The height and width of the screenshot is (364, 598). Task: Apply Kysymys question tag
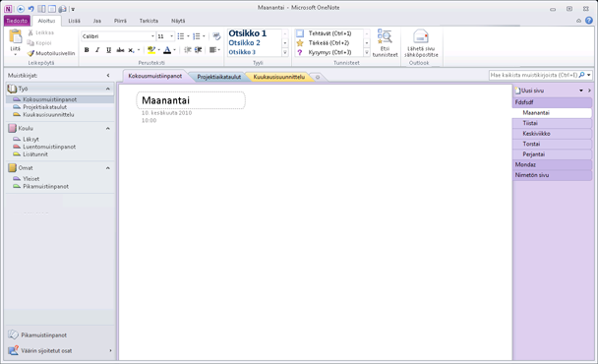pyautogui.click(x=300, y=53)
